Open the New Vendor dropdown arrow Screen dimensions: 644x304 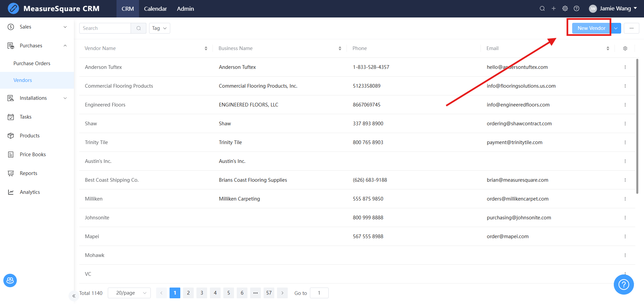[x=616, y=28]
